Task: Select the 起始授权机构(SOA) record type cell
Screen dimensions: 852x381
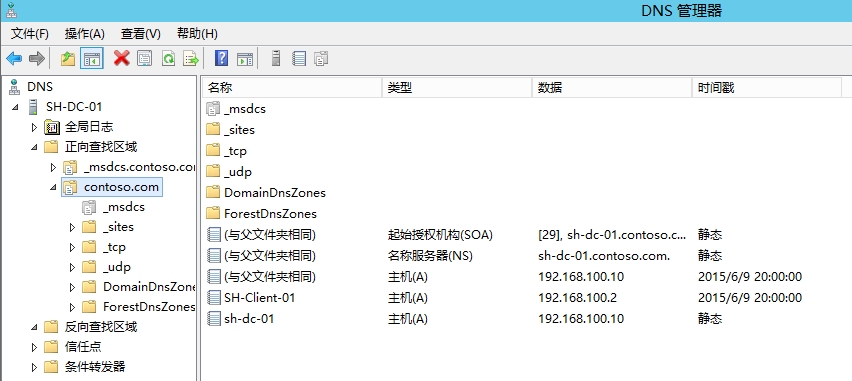Action: (x=440, y=235)
